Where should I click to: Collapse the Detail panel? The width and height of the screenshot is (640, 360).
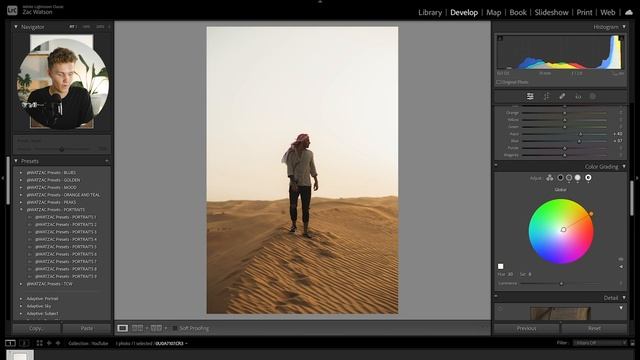624,298
